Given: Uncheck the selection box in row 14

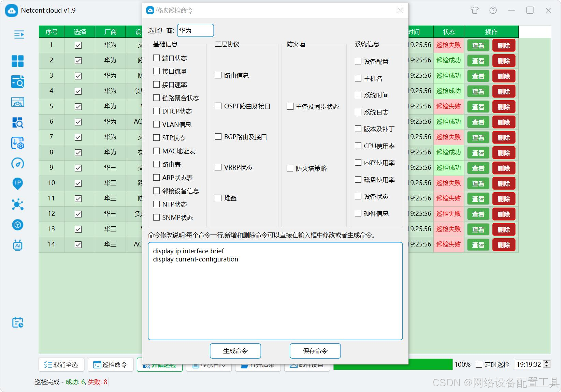Looking at the screenshot, I should point(78,245).
